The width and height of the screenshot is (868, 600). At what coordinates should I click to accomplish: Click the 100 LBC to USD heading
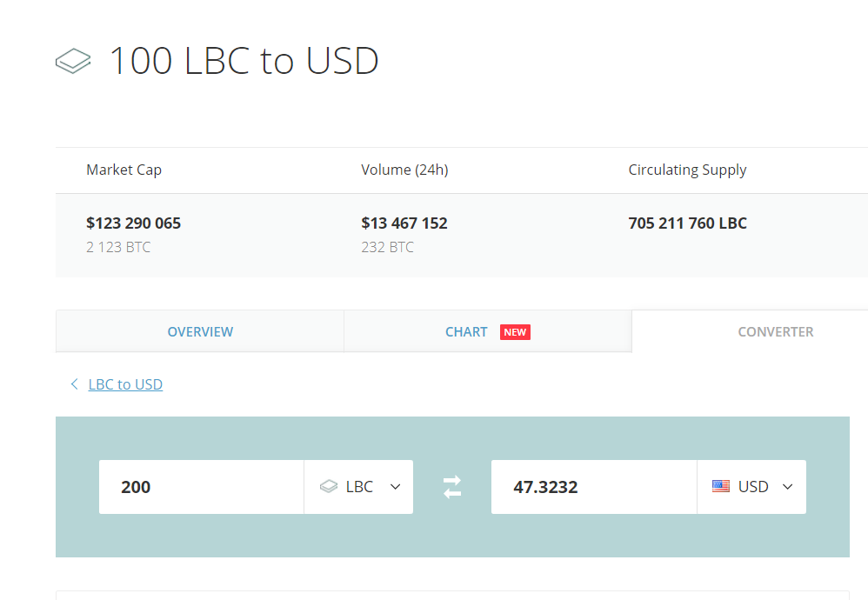(244, 60)
